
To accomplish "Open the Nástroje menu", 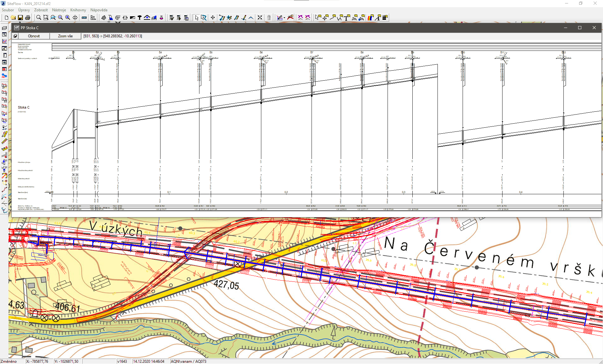I will click(59, 10).
